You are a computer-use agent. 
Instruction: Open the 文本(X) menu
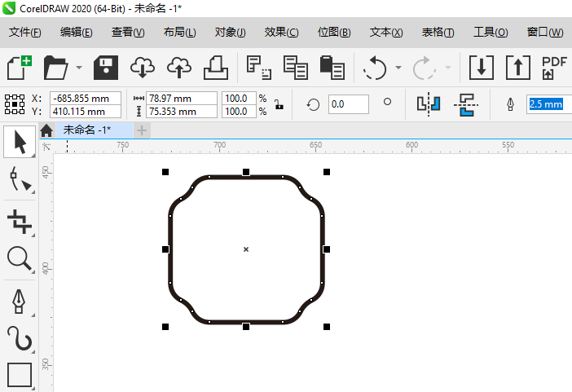click(386, 32)
